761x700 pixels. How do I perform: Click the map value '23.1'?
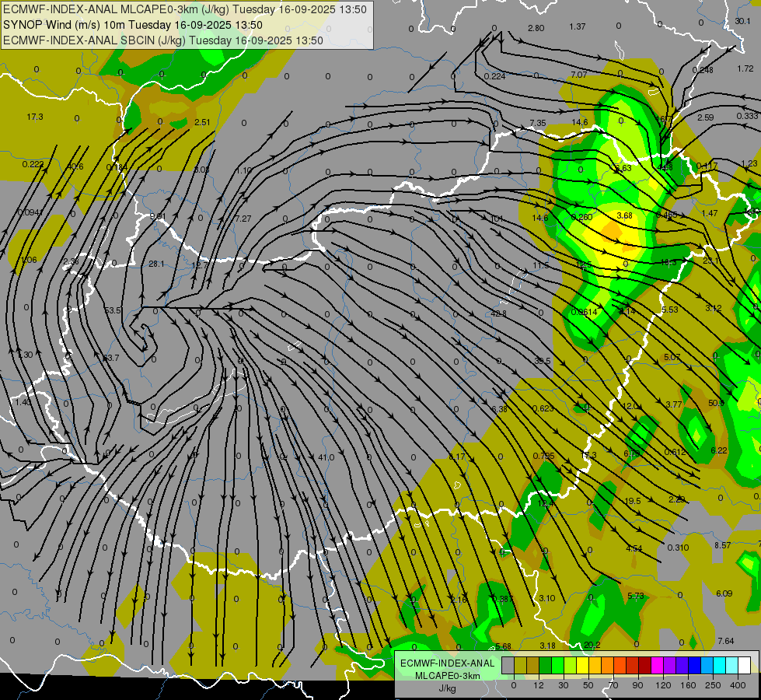click(711, 261)
